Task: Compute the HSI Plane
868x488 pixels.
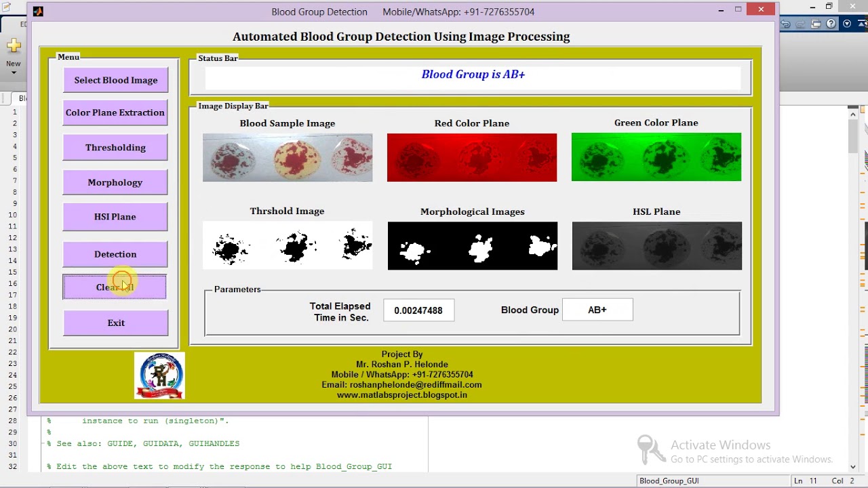Action: 115,217
